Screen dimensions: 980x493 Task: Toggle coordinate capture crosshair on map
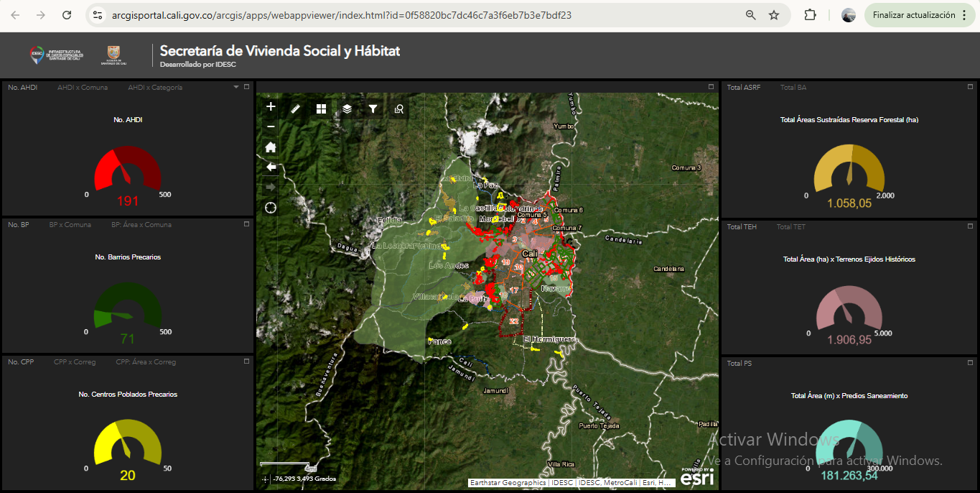(x=266, y=479)
